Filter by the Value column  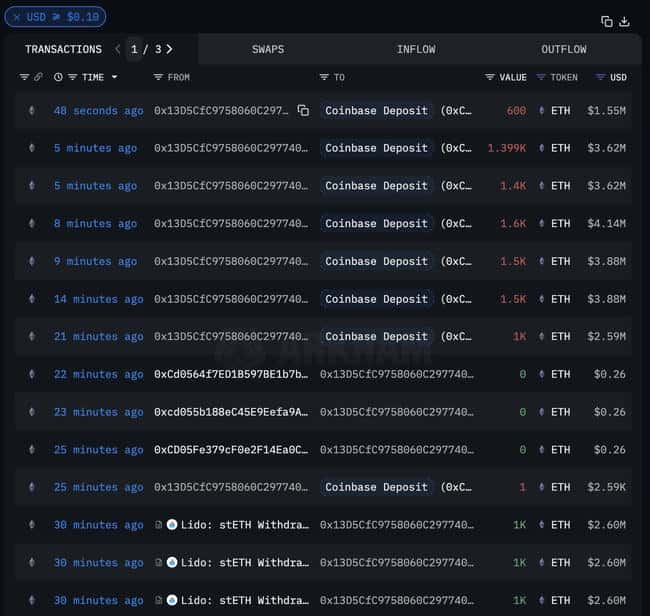pyautogui.click(x=490, y=77)
